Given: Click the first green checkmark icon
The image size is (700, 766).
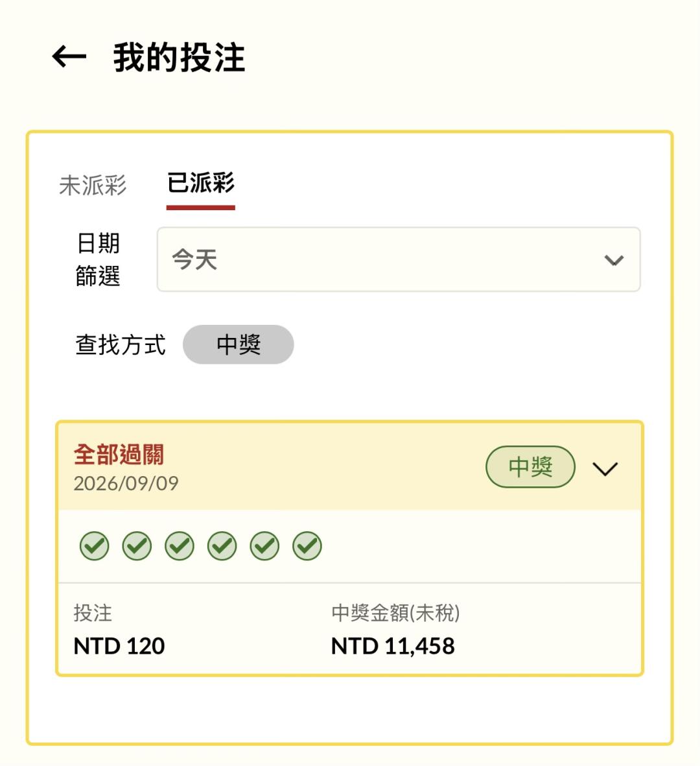Looking at the screenshot, I should coord(94,545).
